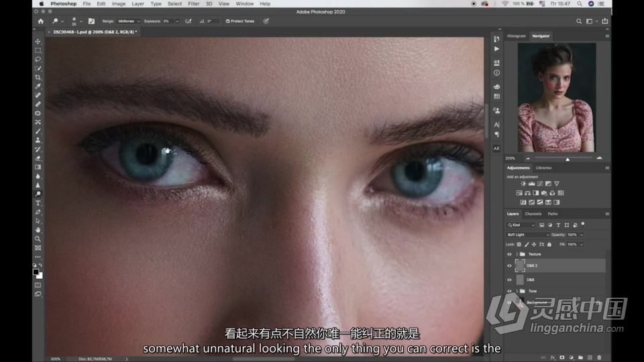Toggle visibility of Texture group
The height and width of the screenshot is (362, 644).
(x=509, y=255)
